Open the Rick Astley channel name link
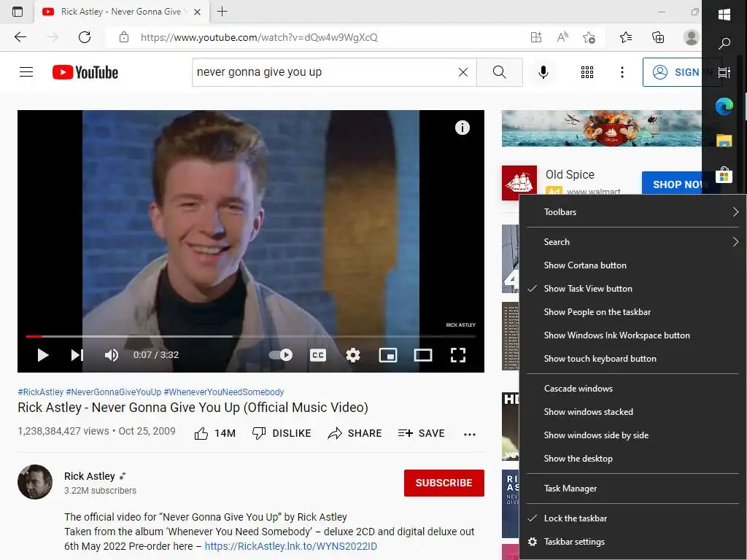 pos(90,476)
